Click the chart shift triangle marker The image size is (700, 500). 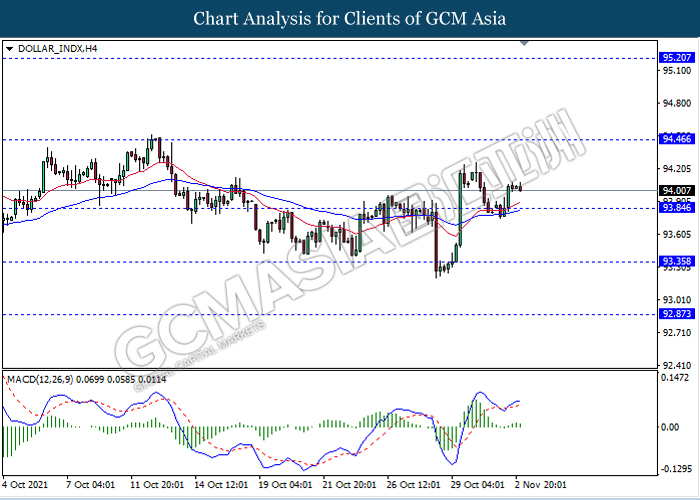[525, 43]
